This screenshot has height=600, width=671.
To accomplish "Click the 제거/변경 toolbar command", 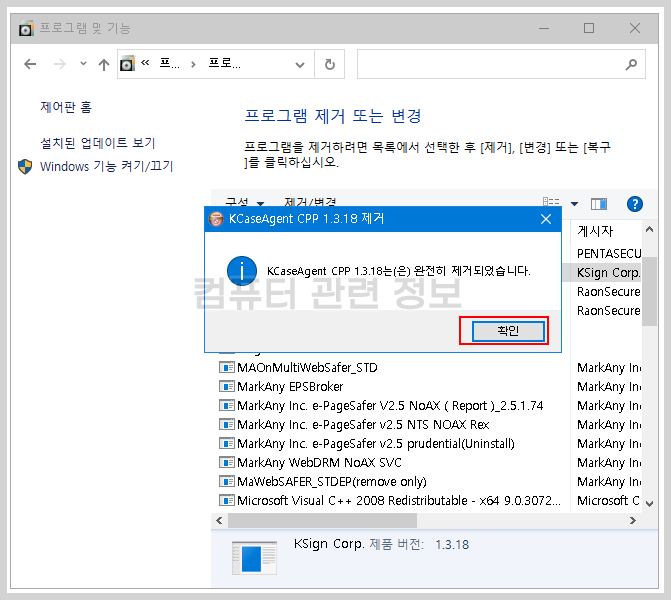I will (x=310, y=202).
